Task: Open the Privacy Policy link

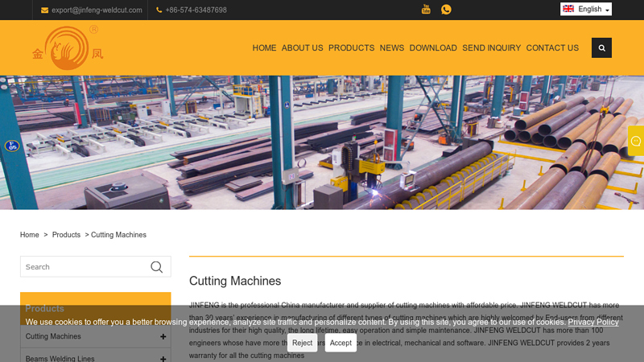Action: click(x=593, y=323)
